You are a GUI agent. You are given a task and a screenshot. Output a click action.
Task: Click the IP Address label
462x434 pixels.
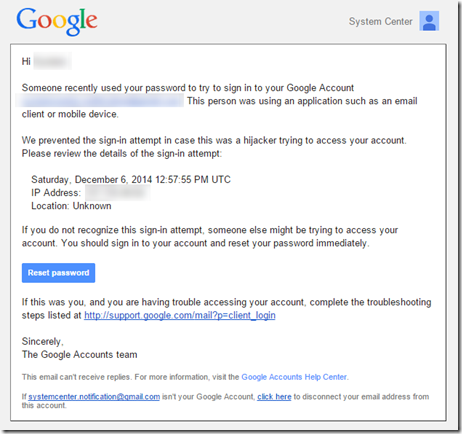click(x=56, y=193)
